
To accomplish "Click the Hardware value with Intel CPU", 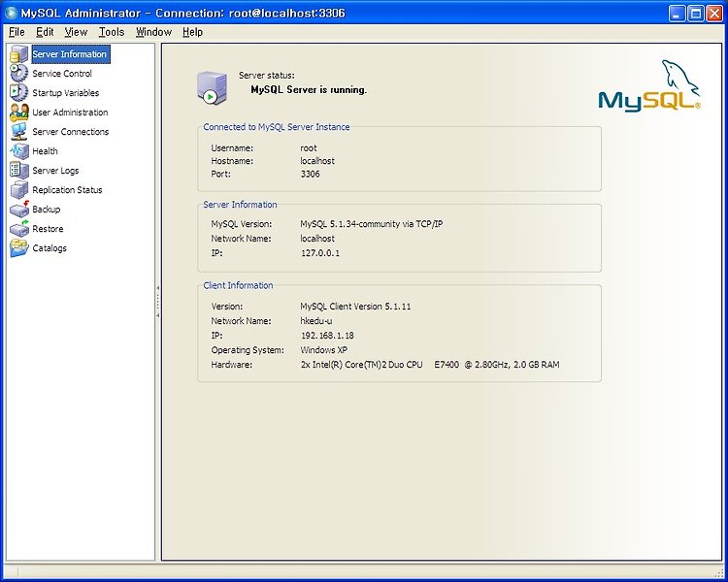I will click(430, 365).
